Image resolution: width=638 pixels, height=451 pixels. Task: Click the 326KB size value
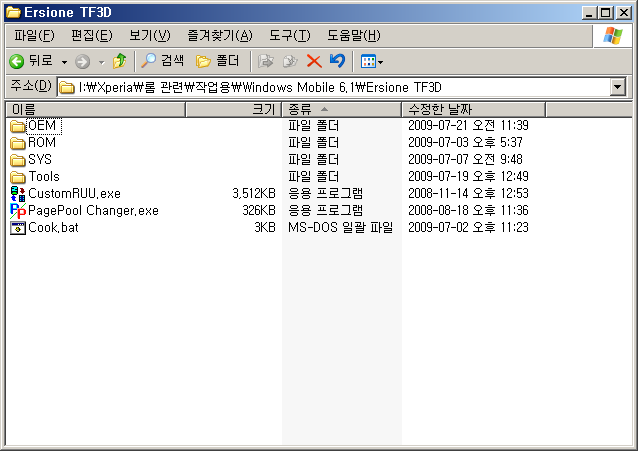tap(259, 210)
